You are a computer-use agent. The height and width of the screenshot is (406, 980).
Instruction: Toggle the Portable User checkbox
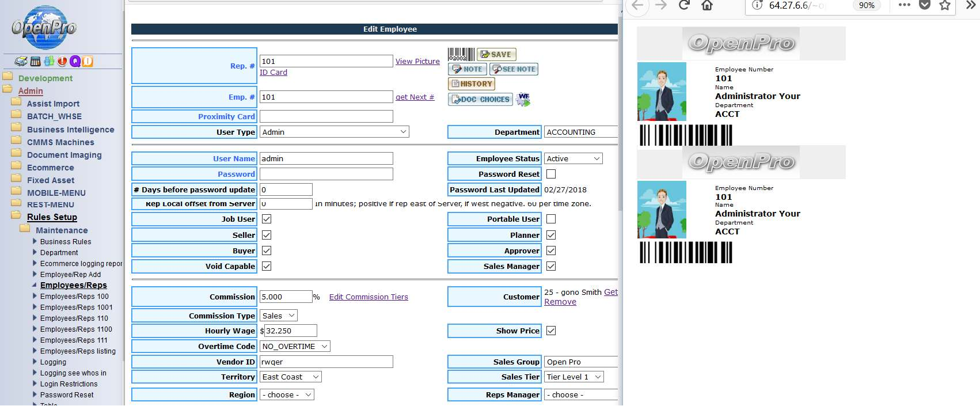[551, 219]
